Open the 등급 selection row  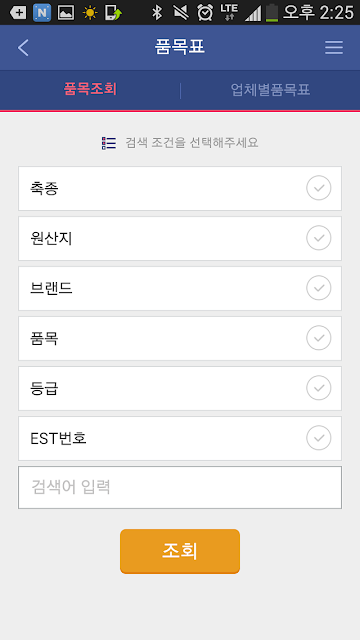pyautogui.click(x=180, y=388)
